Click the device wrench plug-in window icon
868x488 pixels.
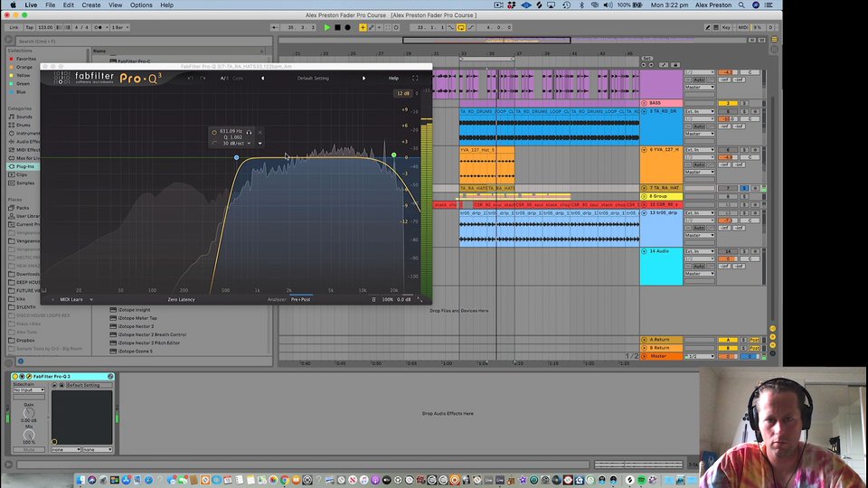click(29, 376)
